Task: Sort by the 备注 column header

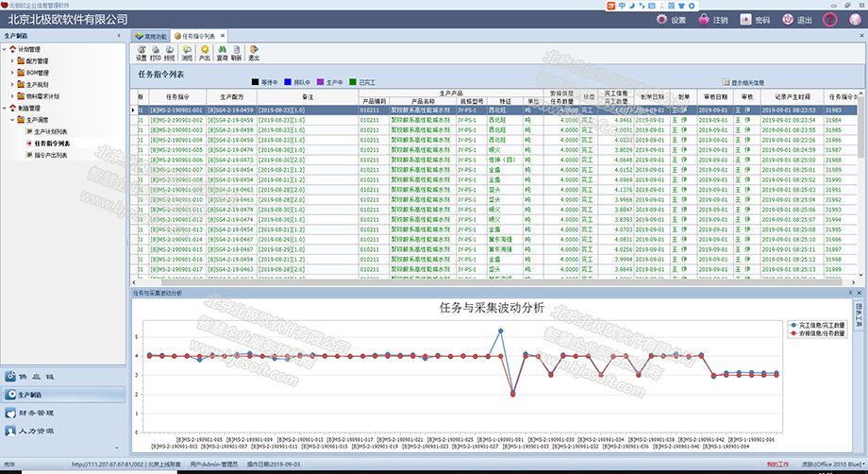Action: coord(308,97)
